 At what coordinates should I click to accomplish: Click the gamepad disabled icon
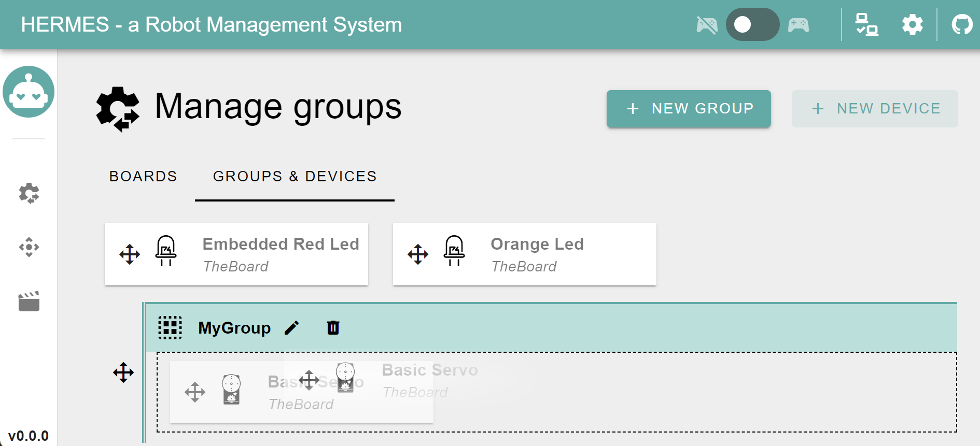(x=707, y=24)
